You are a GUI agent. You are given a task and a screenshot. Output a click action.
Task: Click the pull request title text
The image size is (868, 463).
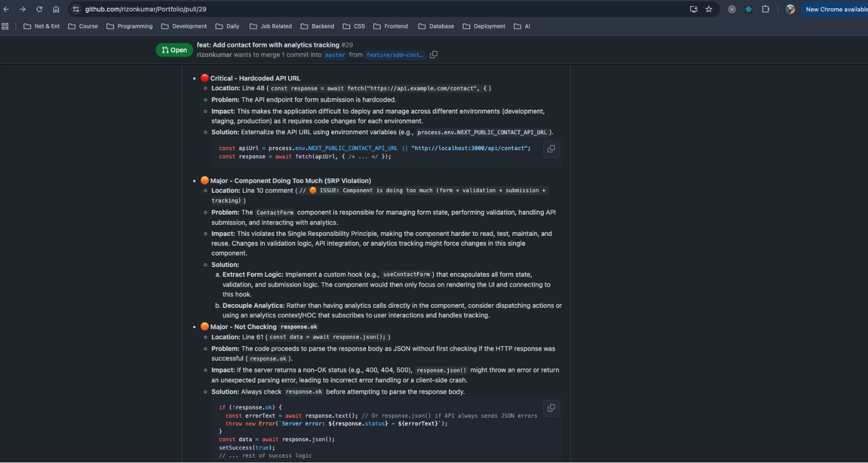pyautogui.click(x=268, y=45)
